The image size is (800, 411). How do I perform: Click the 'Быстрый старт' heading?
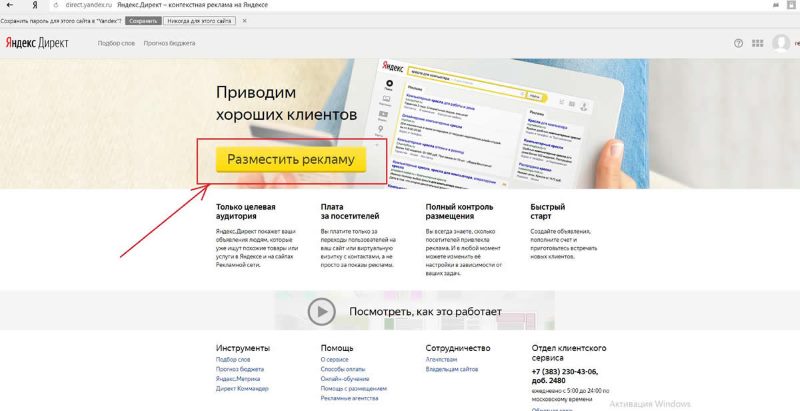coord(547,211)
